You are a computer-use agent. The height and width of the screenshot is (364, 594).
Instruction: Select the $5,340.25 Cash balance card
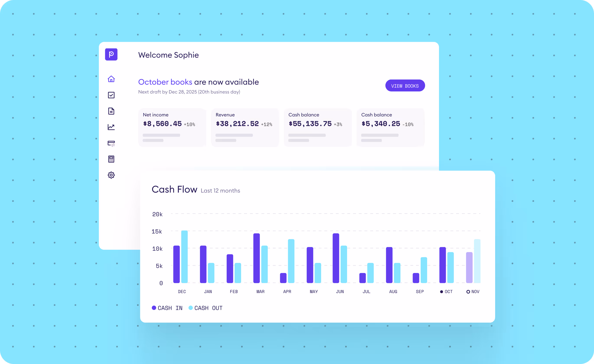coord(390,127)
